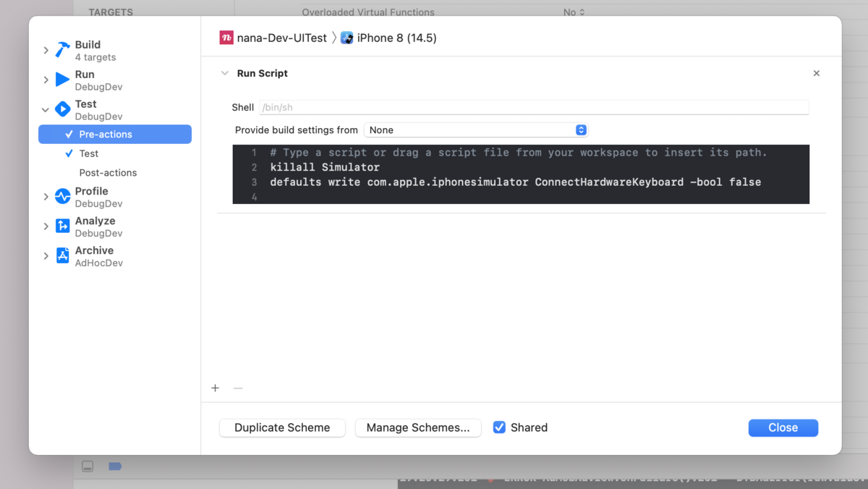Viewport: 868px width, 489px height.
Task: Delete the Run Script action with X
Action: coord(817,73)
